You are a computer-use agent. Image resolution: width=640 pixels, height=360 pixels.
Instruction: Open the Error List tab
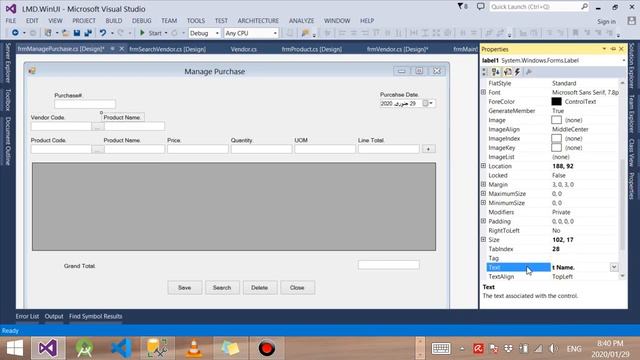point(27,316)
